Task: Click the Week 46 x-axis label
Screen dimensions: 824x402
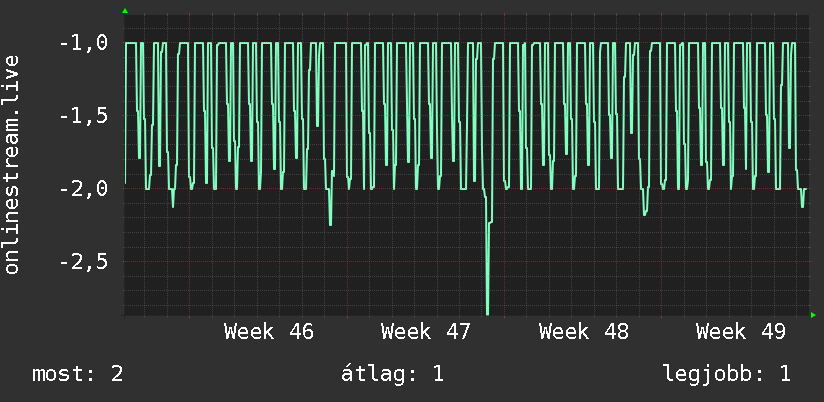Action: point(269,332)
